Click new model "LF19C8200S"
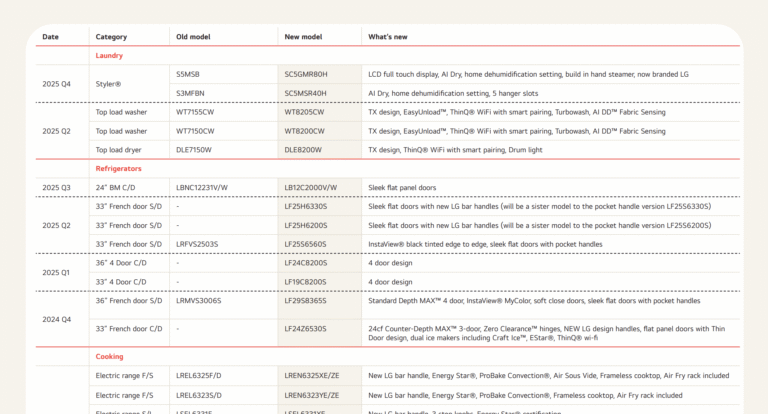This screenshot has height=414, width=768. tap(306, 282)
